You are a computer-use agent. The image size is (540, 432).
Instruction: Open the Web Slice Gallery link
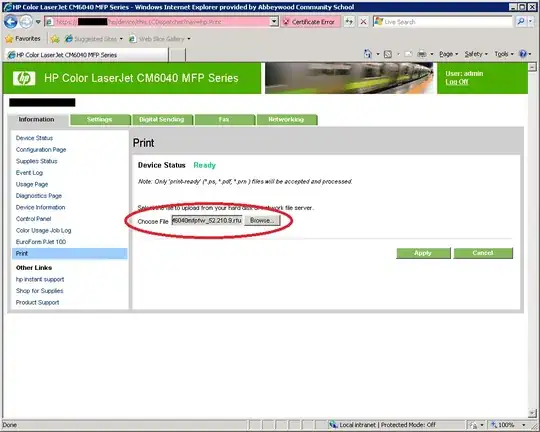point(160,39)
